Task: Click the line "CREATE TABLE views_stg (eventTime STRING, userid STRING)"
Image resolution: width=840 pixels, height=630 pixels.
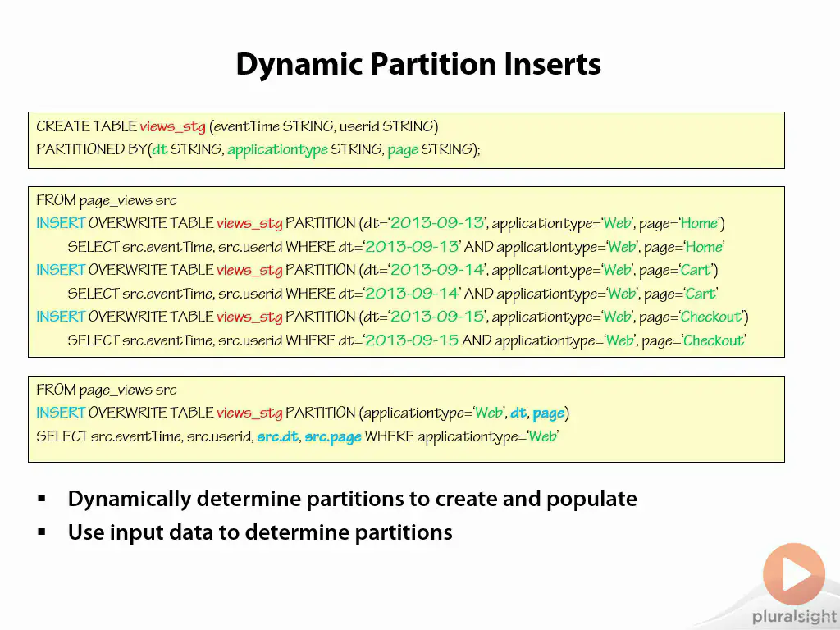Action: [237, 126]
